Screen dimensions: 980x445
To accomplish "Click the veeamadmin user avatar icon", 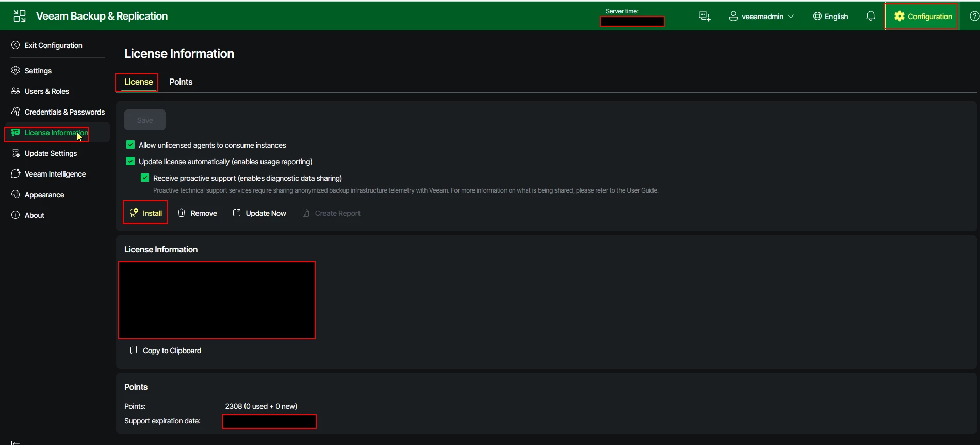I will click(733, 17).
